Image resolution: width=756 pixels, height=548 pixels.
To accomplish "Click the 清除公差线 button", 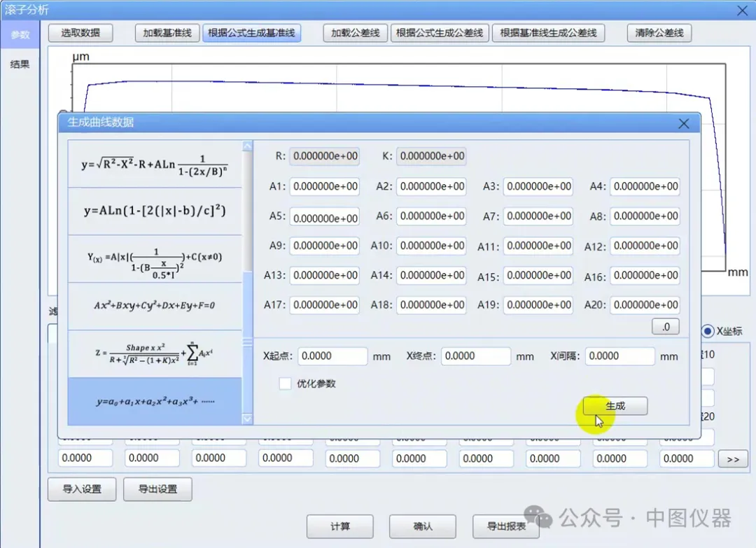I will tap(659, 33).
